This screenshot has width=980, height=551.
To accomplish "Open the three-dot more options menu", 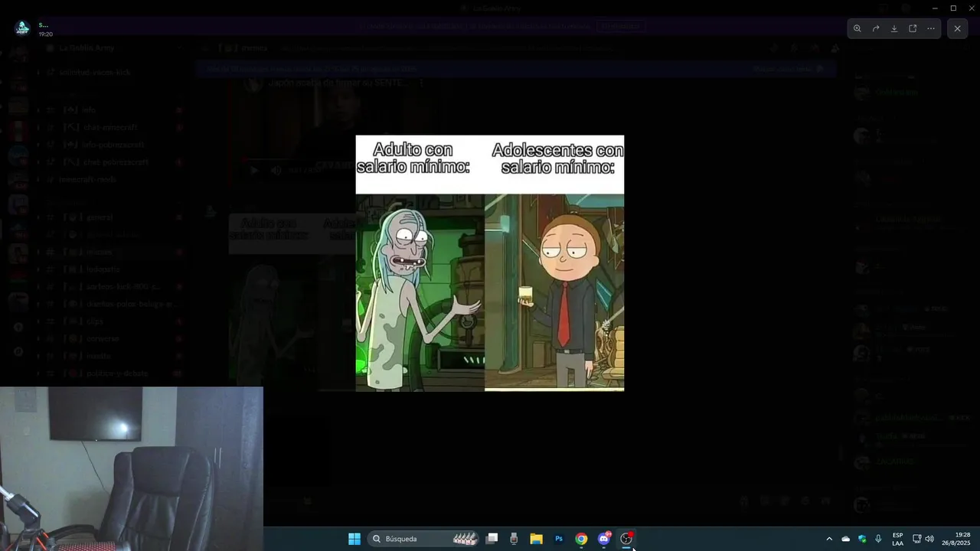I will [931, 28].
